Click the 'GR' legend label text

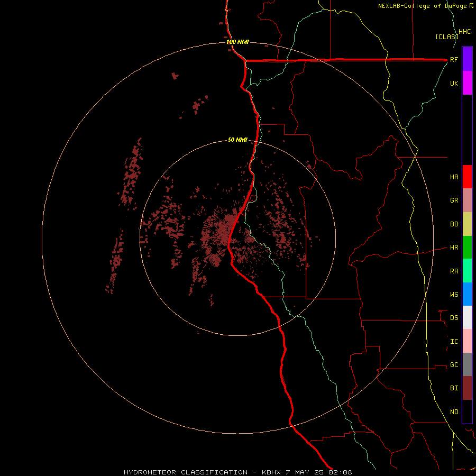click(x=454, y=200)
